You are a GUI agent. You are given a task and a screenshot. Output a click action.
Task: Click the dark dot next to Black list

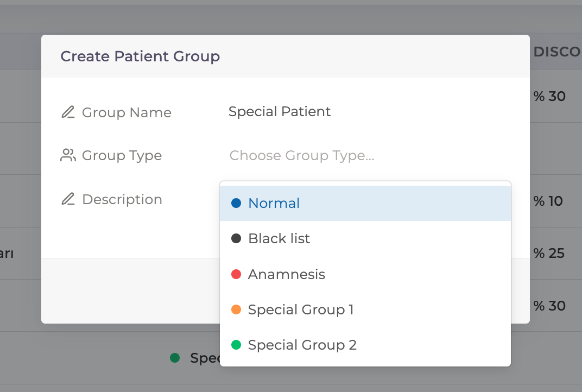point(236,238)
